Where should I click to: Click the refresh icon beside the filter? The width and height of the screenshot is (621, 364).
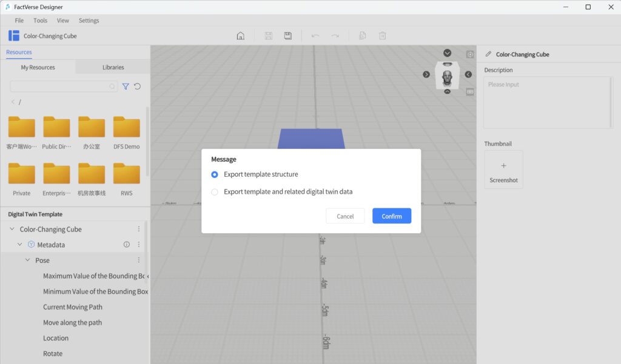tap(137, 87)
